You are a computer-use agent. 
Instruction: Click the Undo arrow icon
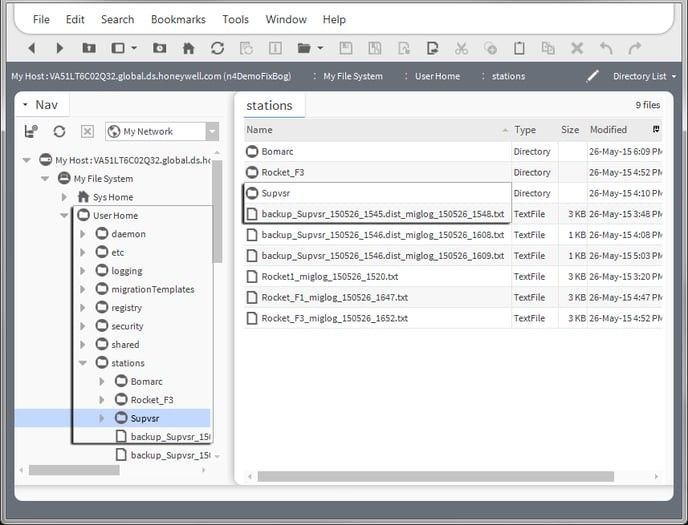(606, 48)
